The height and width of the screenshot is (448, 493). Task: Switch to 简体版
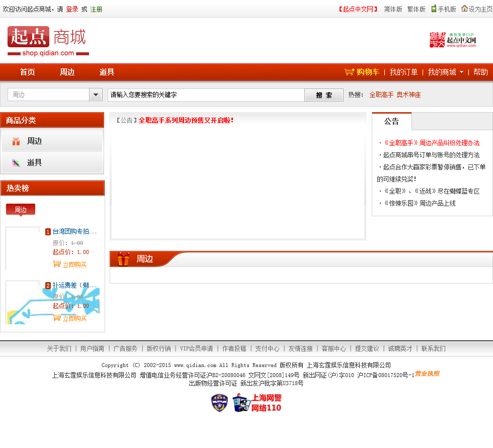(393, 9)
